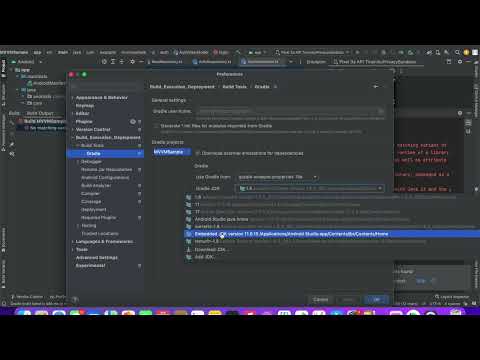
Task: Click the search magnifier icon in main toolbar
Action: pyautogui.click(x=457, y=52)
